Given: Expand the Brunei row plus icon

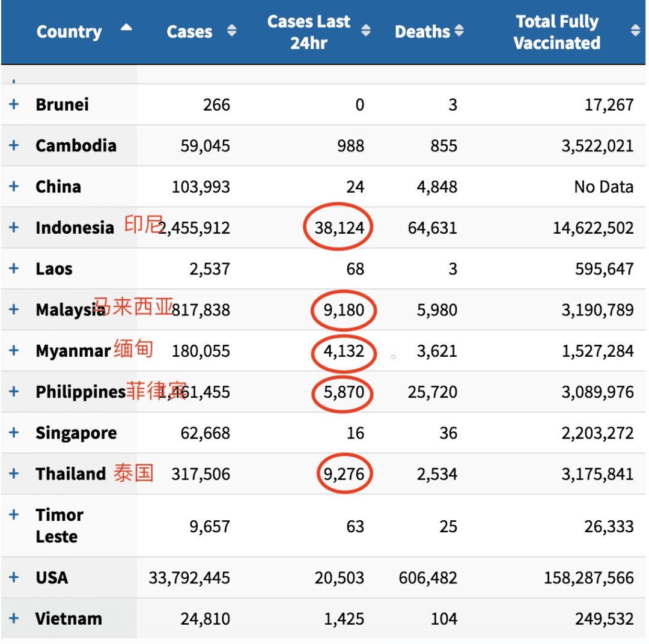Looking at the screenshot, I should 14,105.
